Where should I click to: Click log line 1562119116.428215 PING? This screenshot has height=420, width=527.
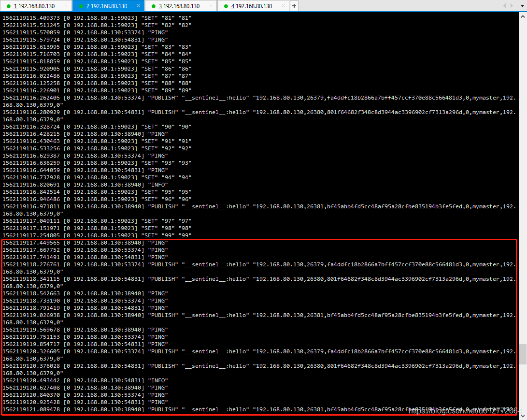(x=85, y=134)
